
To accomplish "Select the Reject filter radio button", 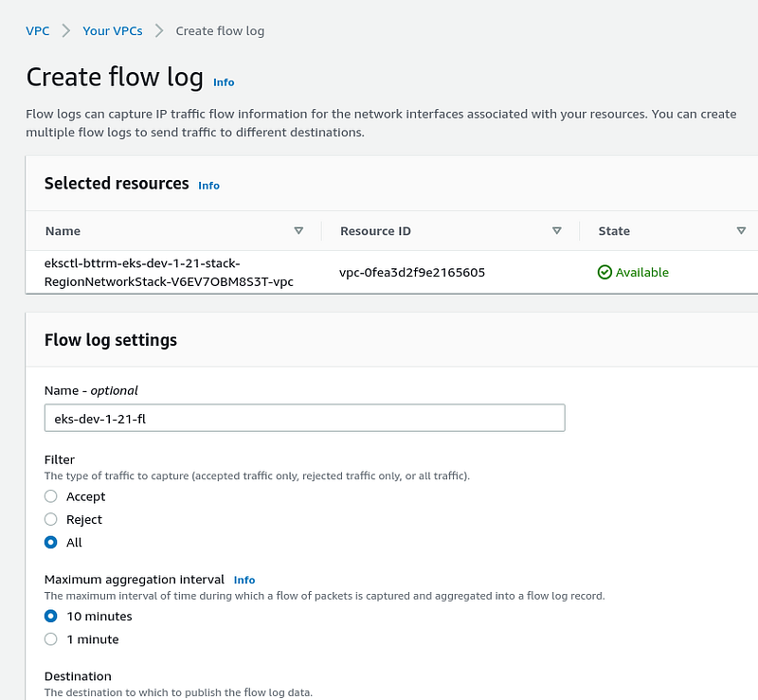I will pyautogui.click(x=51, y=519).
